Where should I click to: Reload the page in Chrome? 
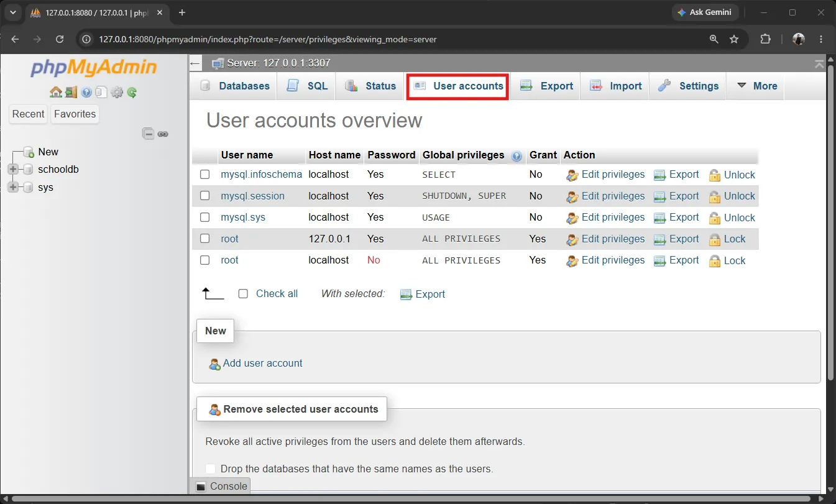point(60,39)
